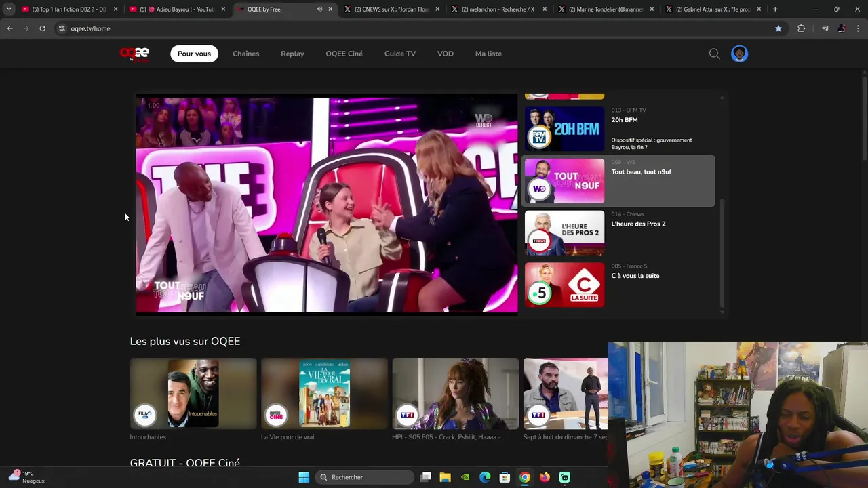Select L'heure des Pros 2 thumbnail
868x488 pixels.
(x=564, y=233)
